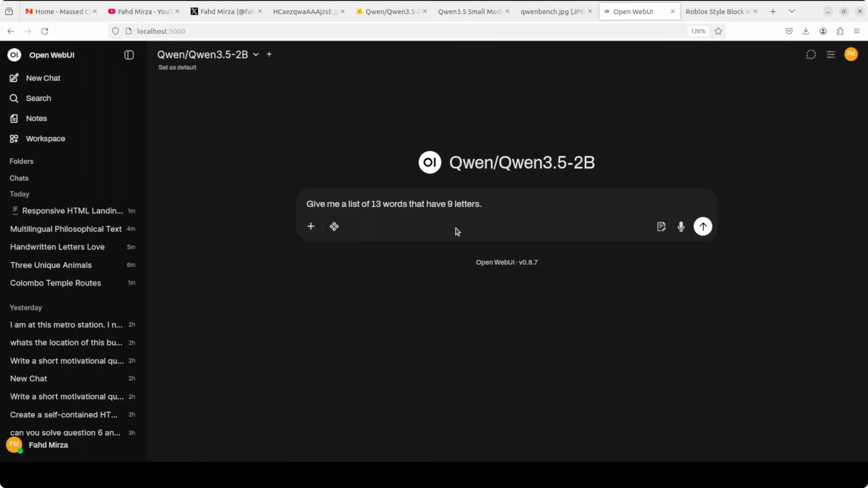Click the microphone voice input icon
The width and height of the screenshot is (868, 488).
point(681,226)
